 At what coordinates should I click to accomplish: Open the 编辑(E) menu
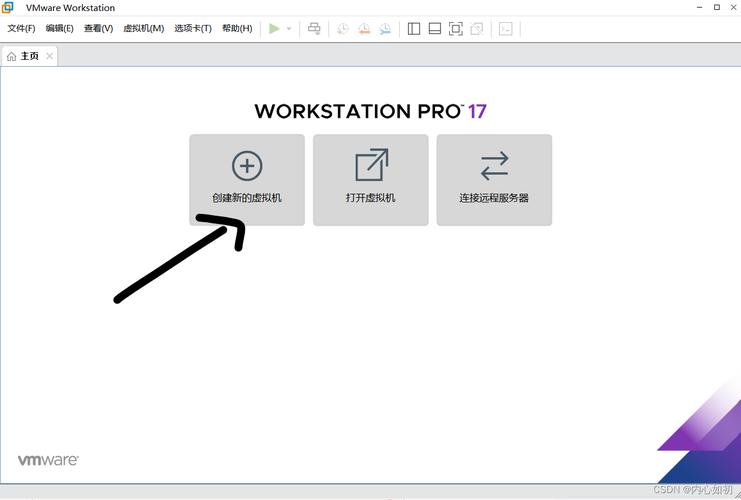[60, 28]
